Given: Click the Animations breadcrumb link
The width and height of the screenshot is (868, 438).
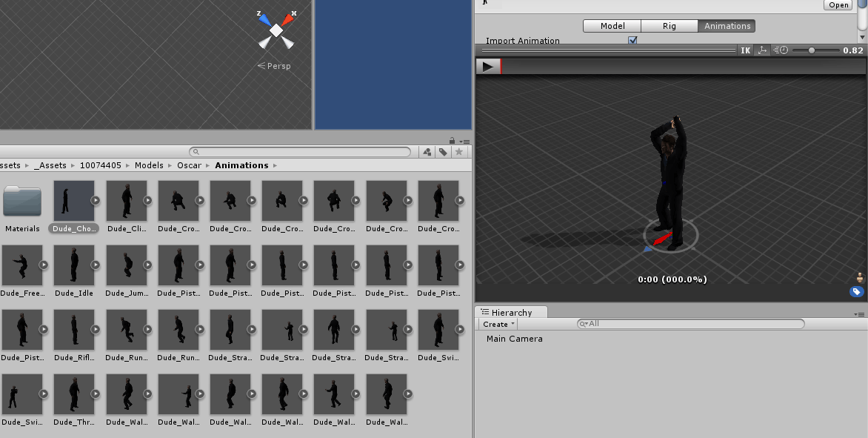Looking at the screenshot, I should pos(241,165).
